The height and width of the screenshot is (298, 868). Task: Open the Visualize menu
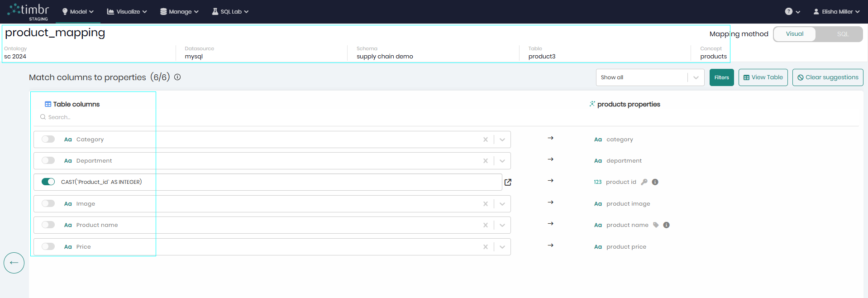point(127,12)
